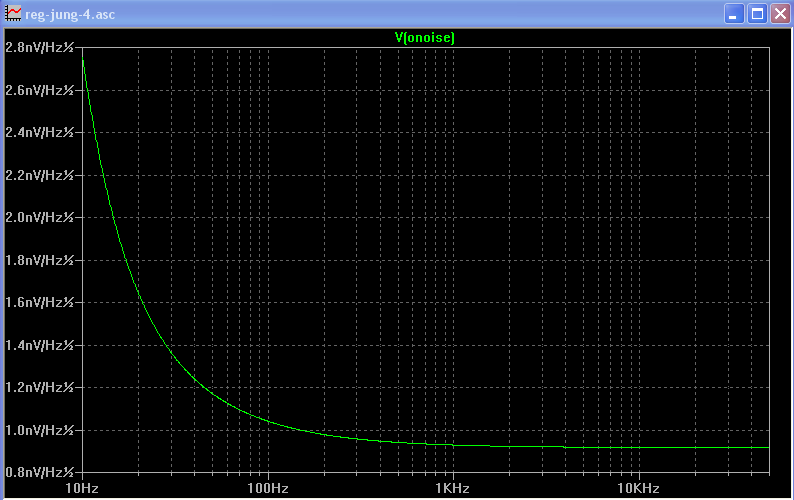Click the 2.6nV/Hz½ vertical axis label

(x=39, y=90)
